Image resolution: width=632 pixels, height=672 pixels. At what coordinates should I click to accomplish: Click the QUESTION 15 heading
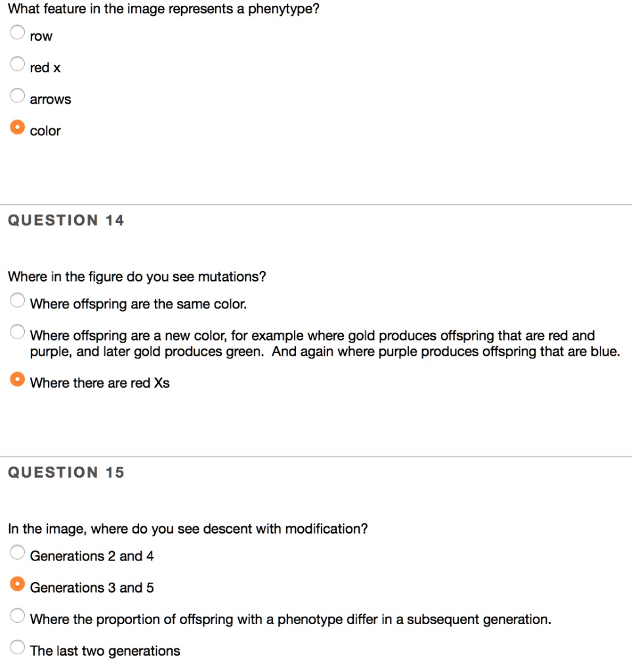tap(64, 472)
